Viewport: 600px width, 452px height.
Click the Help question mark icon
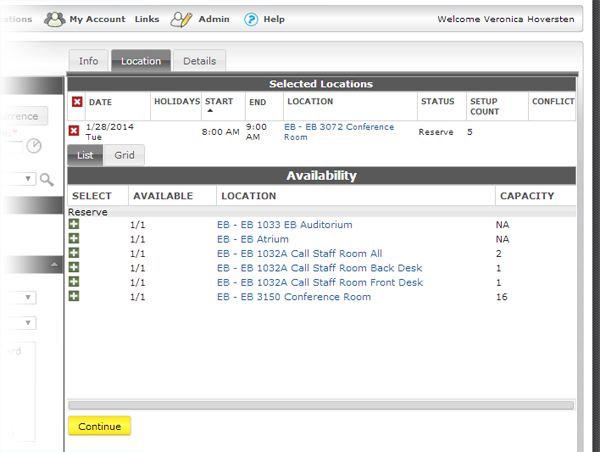pos(251,19)
